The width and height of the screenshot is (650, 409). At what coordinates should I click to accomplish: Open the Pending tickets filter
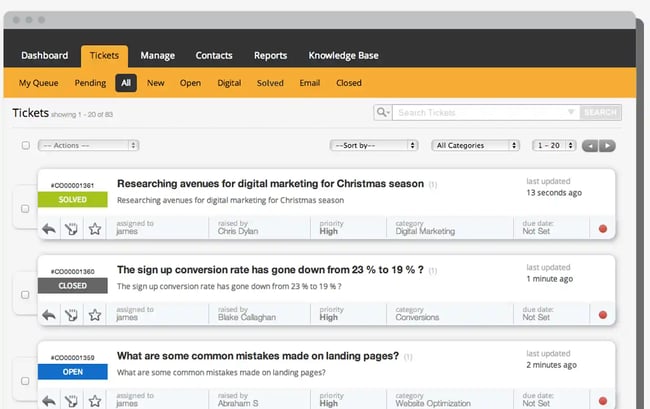(x=90, y=83)
